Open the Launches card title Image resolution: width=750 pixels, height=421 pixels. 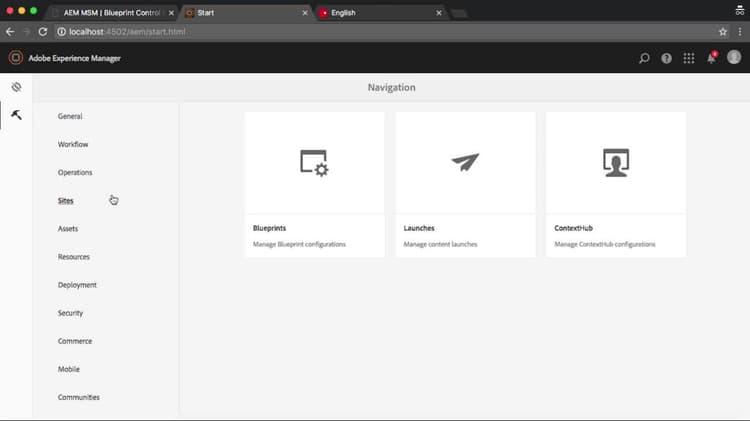coord(419,228)
